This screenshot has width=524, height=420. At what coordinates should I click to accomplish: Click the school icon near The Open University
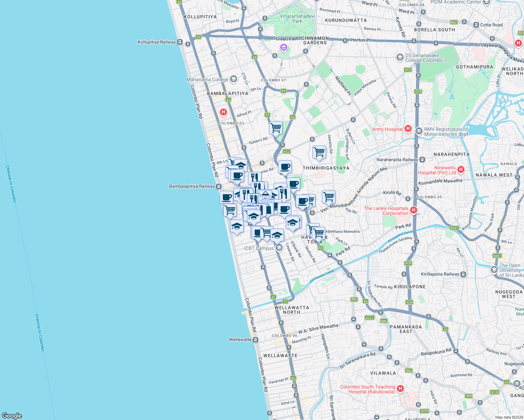click(494, 269)
